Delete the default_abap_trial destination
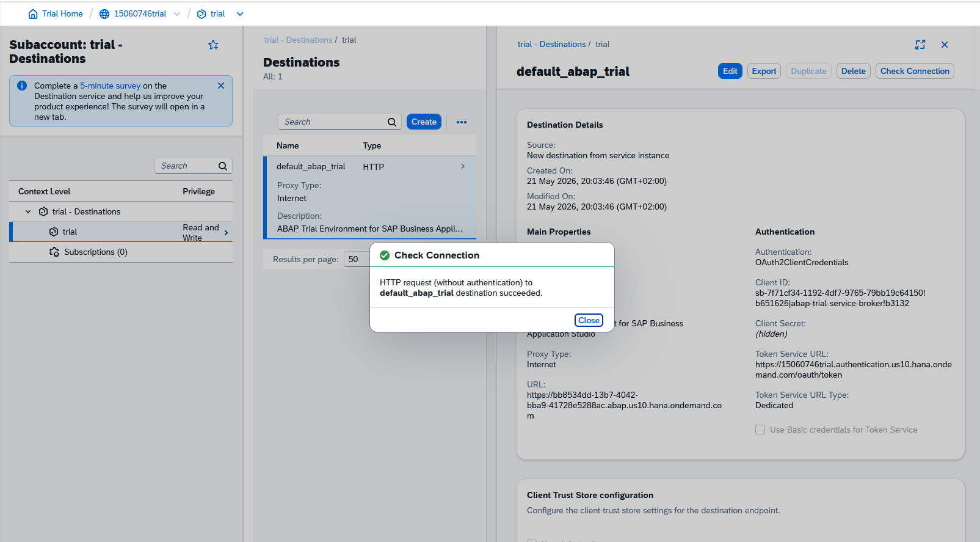The height and width of the screenshot is (542, 980). coord(853,71)
